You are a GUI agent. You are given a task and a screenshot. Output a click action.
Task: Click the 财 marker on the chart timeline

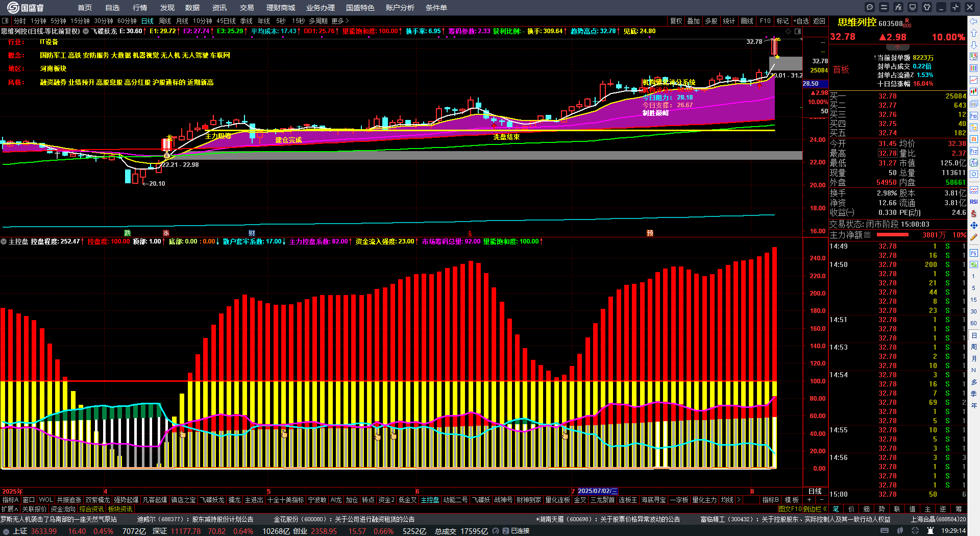(x=252, y=233)
